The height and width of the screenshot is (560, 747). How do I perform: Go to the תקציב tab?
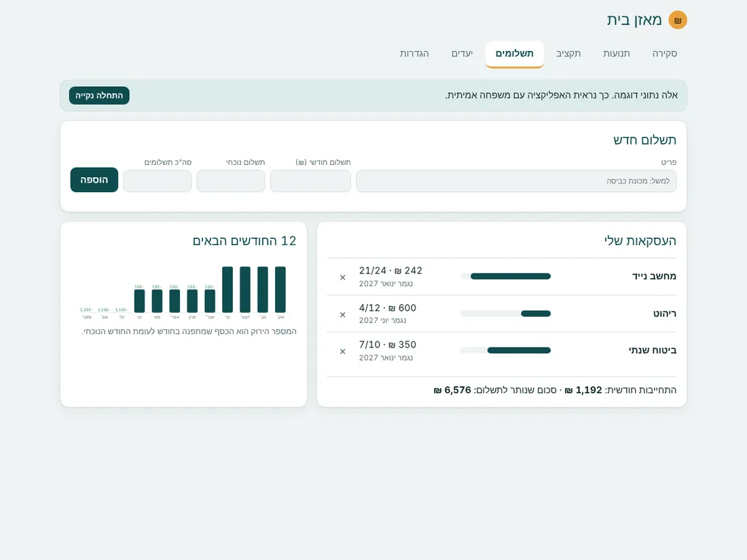click(568, 54)
